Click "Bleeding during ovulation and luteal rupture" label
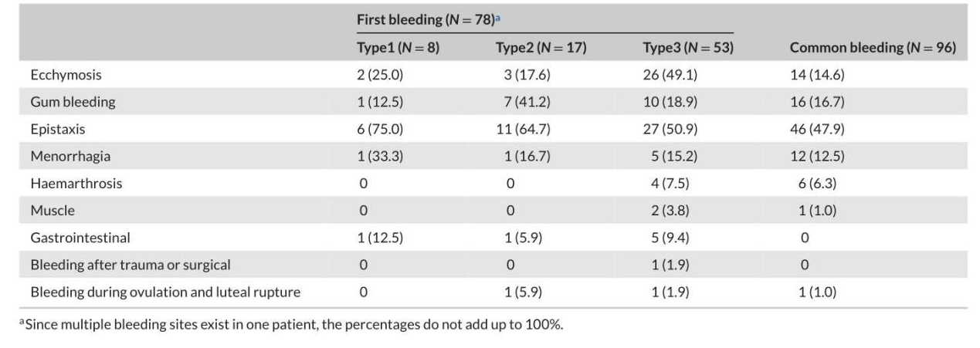The width and height of the screenshot is (980, 348). [165, 292]
